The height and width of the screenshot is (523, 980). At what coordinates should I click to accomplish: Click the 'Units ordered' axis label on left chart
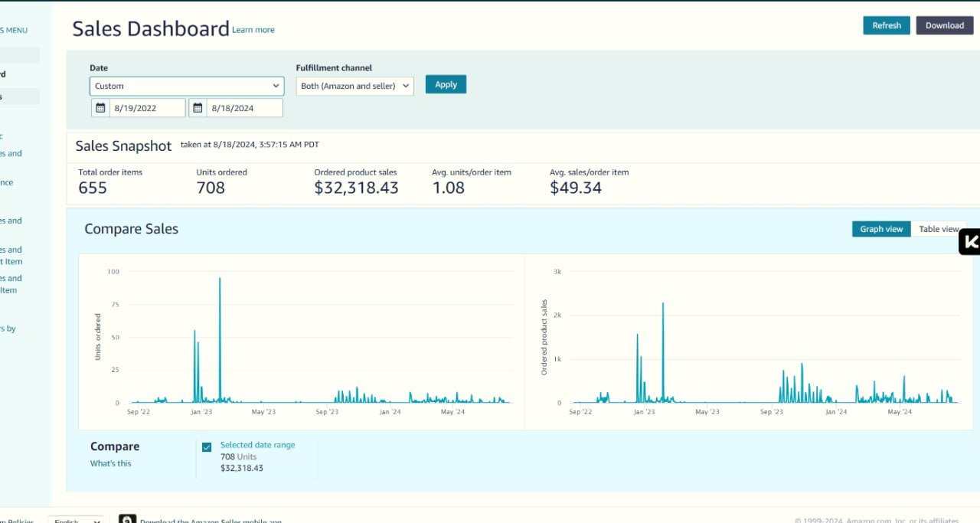[98, 337]
